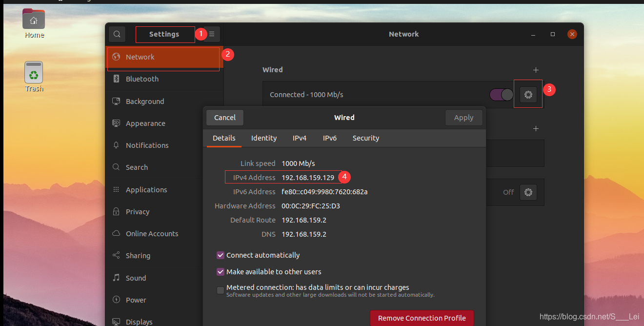Screen dimensions: 644x326
Task: Select Bluetooth in the settings sidebar
Action: (164, 79)
